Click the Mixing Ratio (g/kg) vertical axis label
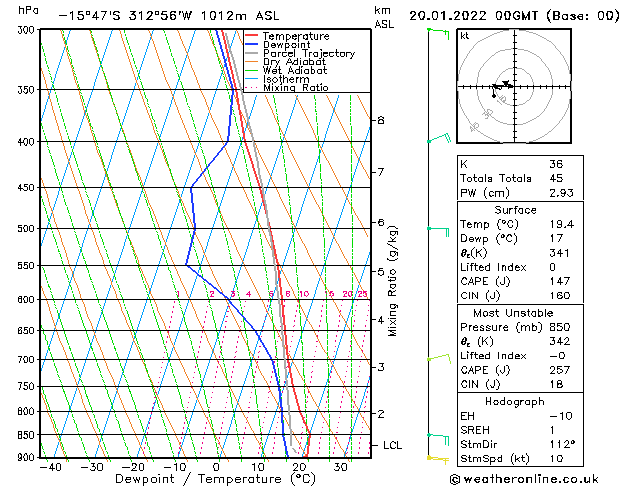This screenshot has width=629, height=486. 392,281
